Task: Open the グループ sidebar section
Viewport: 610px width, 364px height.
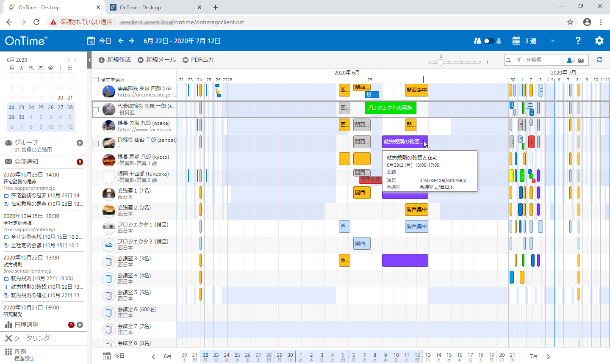Action: point(43,146)
